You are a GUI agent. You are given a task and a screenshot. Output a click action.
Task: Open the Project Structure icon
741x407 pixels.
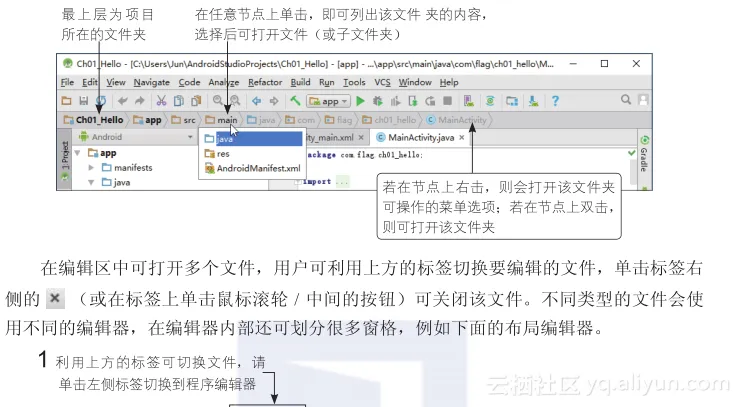pyautogui.click(x=512, y=101)
